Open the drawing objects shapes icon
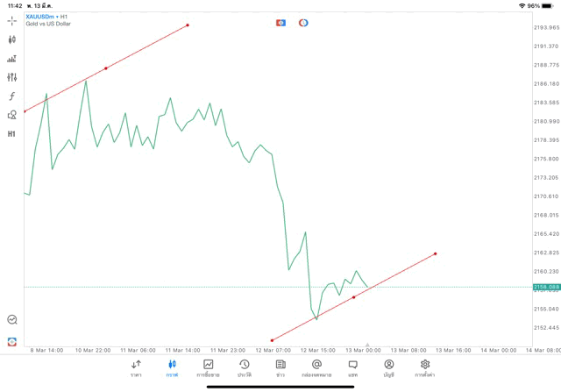The width and height of the screenshot is (561, 392). (11, 115)
